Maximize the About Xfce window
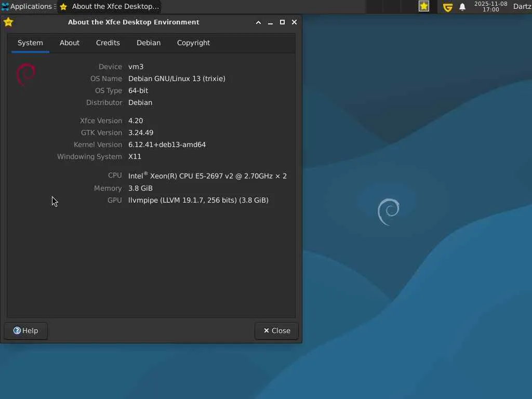The height and width of the screenshot is (399, 532). pos(282,22)
